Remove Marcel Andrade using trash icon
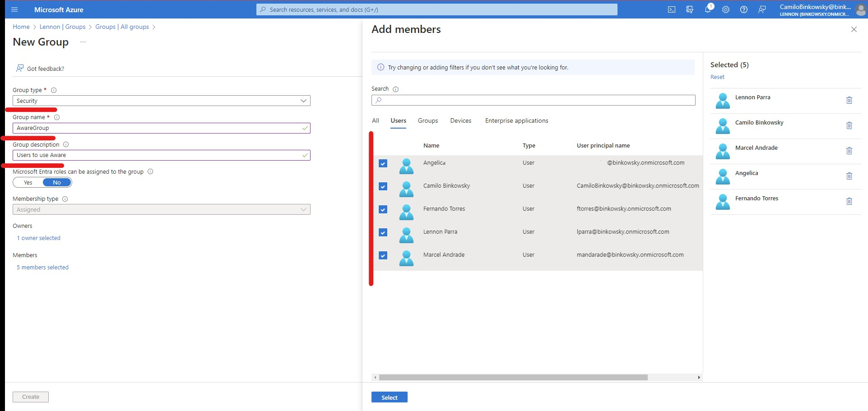This screenshot has height=411, width=868. point(849,151)
